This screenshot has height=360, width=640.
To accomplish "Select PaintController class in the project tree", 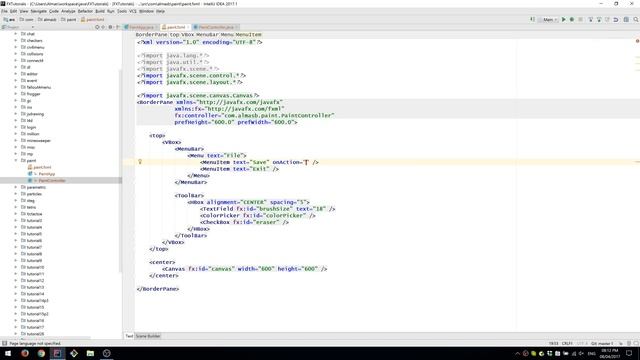I will pos(47,180).
